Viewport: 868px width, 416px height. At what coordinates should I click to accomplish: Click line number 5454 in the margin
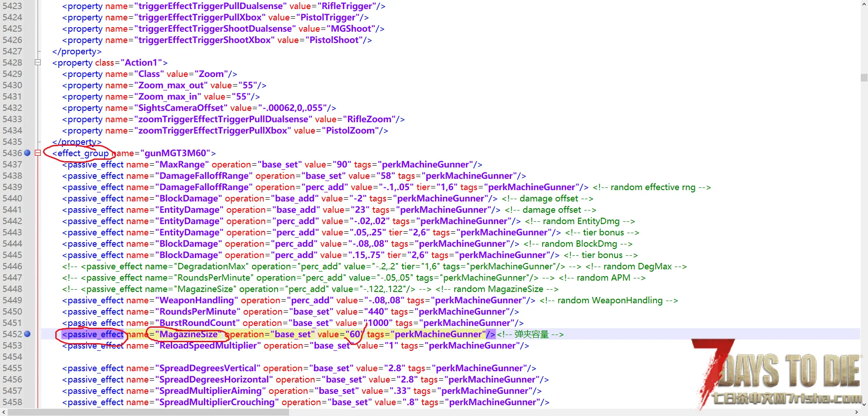(12, 357)
